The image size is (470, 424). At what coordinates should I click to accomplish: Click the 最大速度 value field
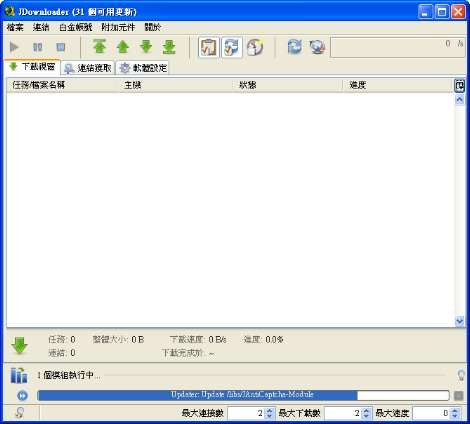(431, 413)
